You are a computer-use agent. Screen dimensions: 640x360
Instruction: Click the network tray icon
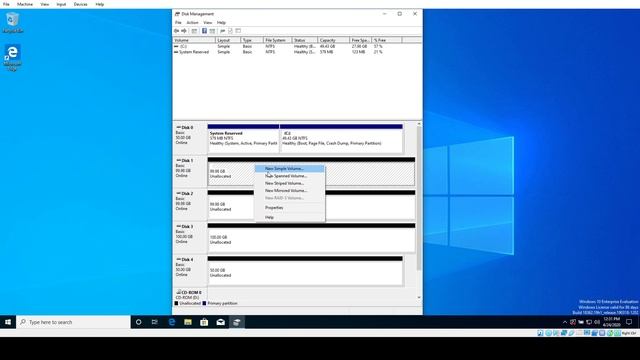click(x=589, y=322)
